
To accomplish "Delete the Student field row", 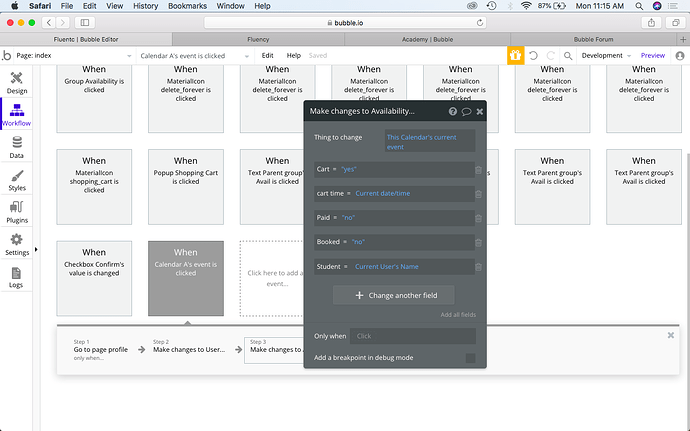I will (x=478, y=267).
